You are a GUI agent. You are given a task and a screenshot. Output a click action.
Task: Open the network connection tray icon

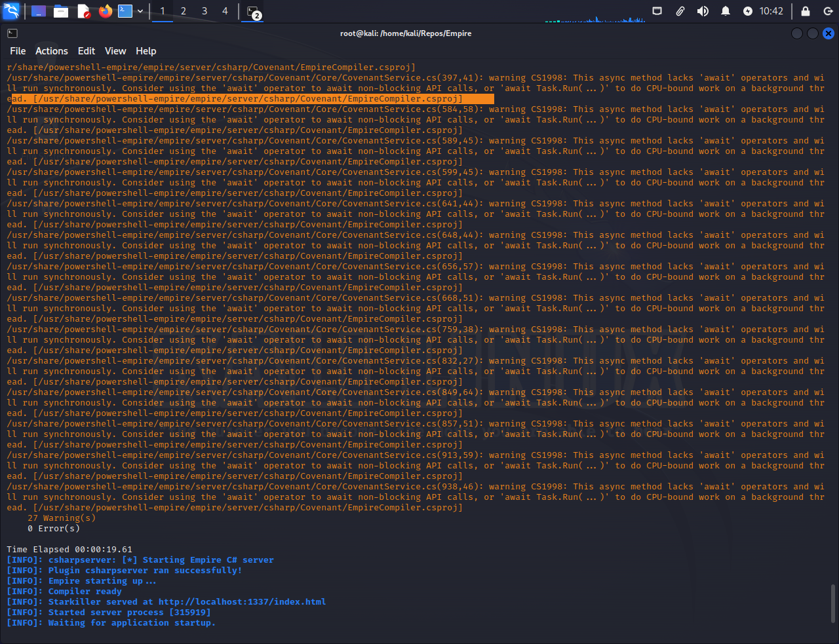(x=657, y=11)
